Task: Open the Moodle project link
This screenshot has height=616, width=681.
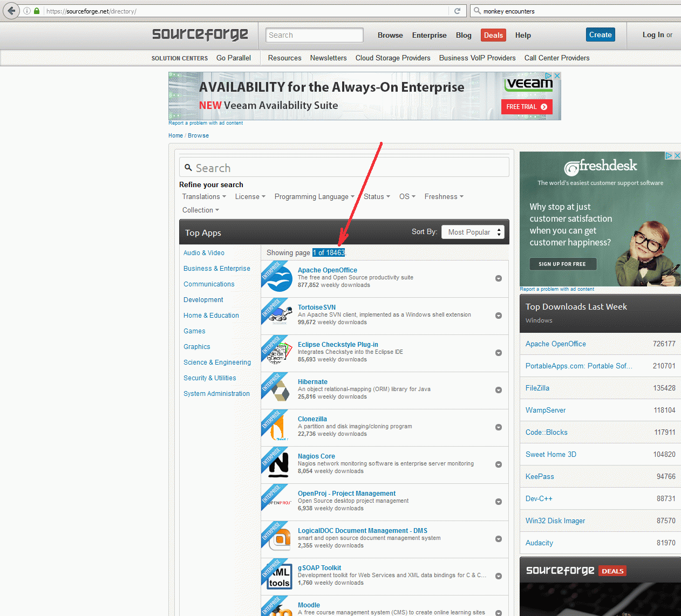Action: (309, 605)
